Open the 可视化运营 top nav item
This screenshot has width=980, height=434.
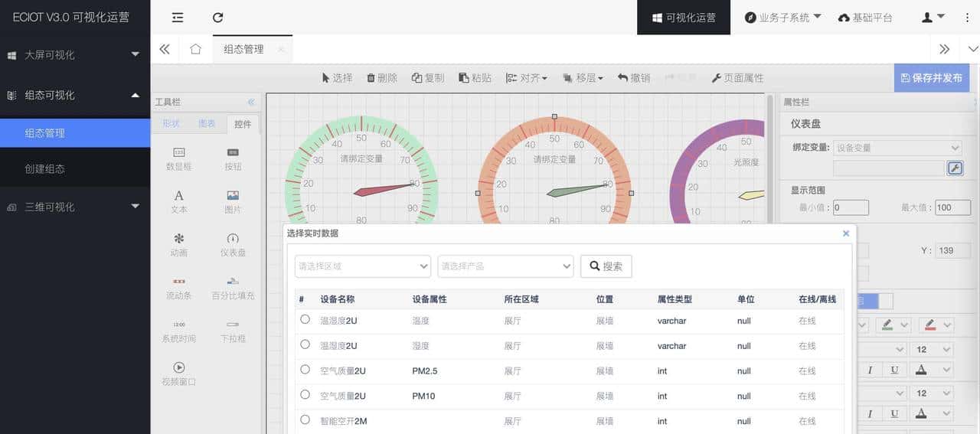tap(684, 17)
